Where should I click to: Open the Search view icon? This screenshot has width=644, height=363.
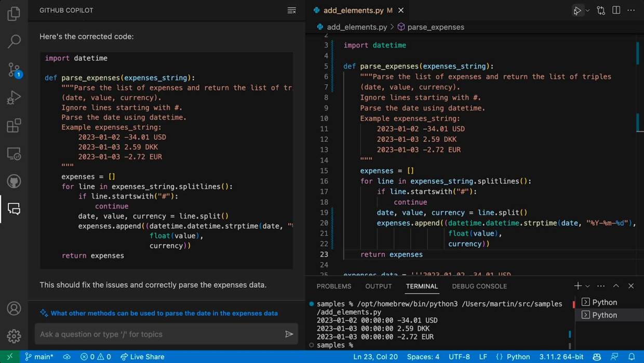[x=14, y=41]
